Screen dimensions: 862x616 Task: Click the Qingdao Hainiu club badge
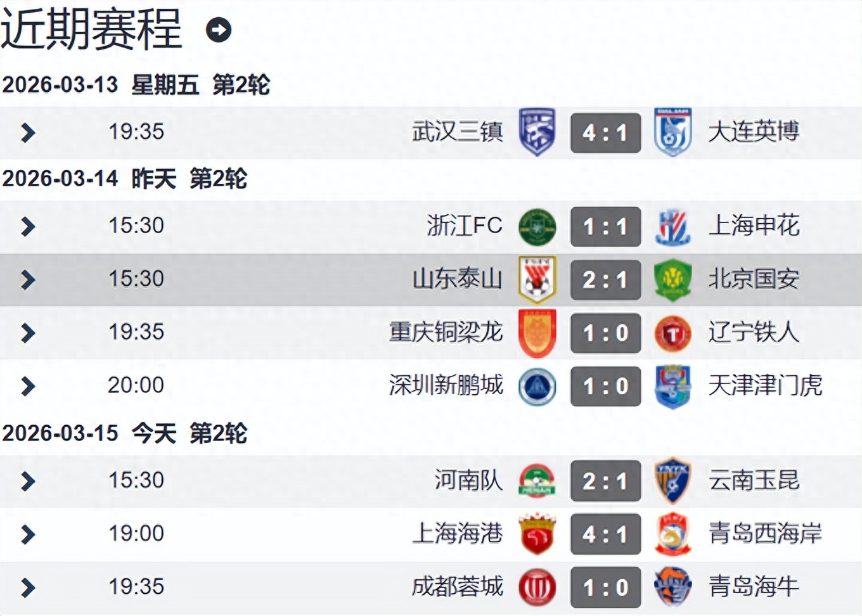click(x=672, y=587)
